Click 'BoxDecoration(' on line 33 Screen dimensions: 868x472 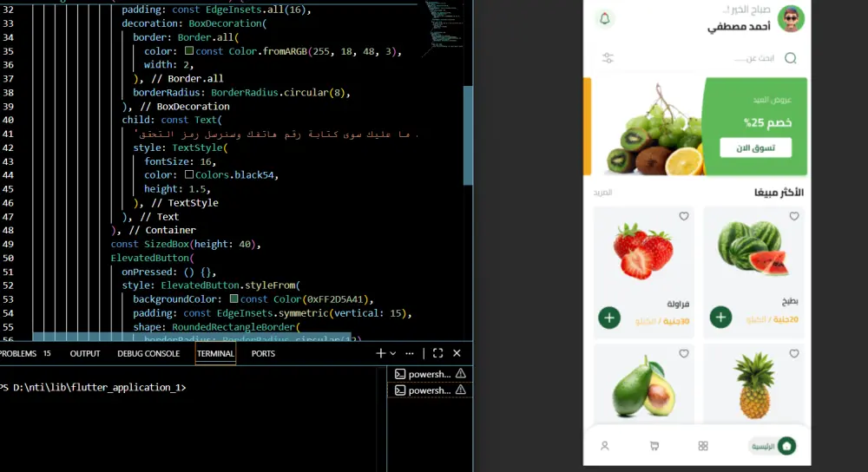tap(227, 23)
